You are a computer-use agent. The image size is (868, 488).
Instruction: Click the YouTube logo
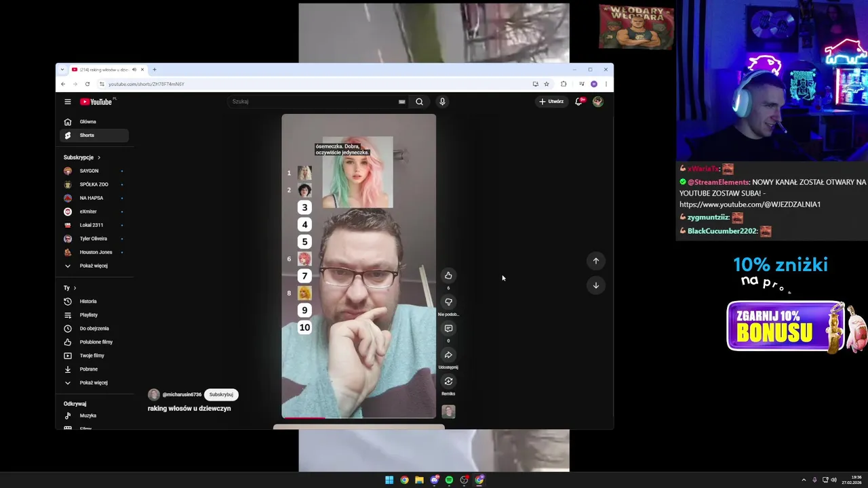click(96, 102)
